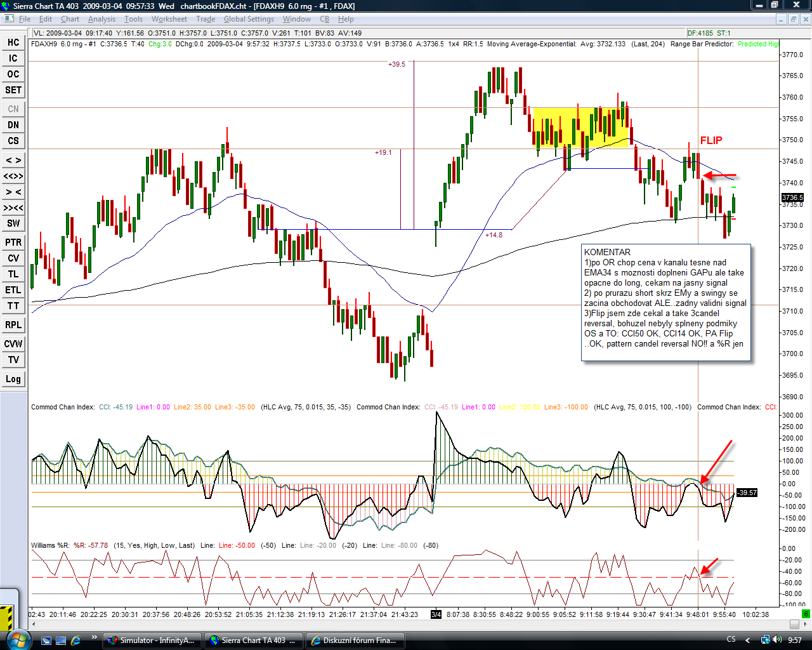Click the DF:4185 status text
812x650 pixels.
pyautogui.click(x=700, y=33)
